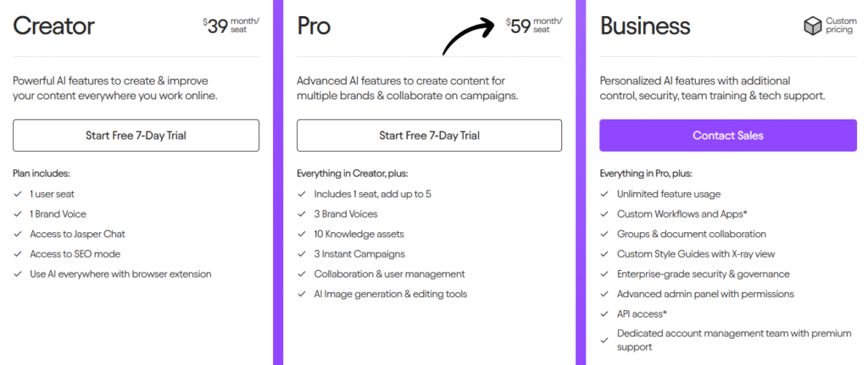Click checkmark beside 1 user seat
The image size is (868, 365).
(17, 194)
